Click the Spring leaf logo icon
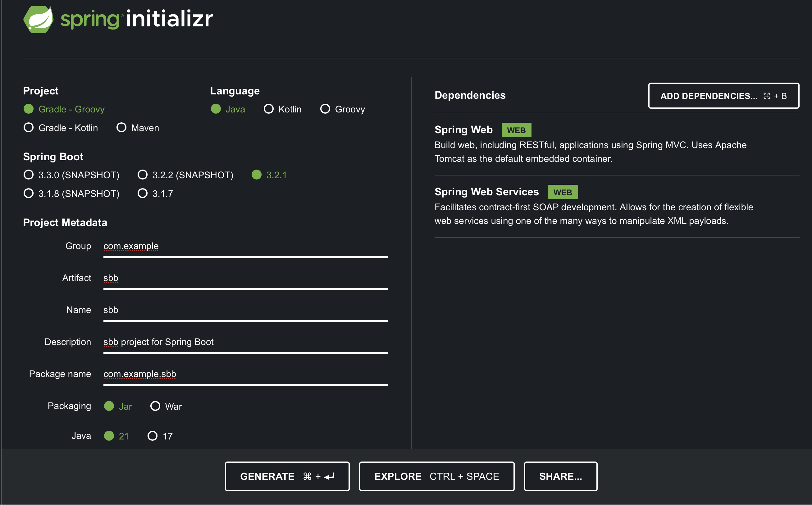 (x=39, y=19)
